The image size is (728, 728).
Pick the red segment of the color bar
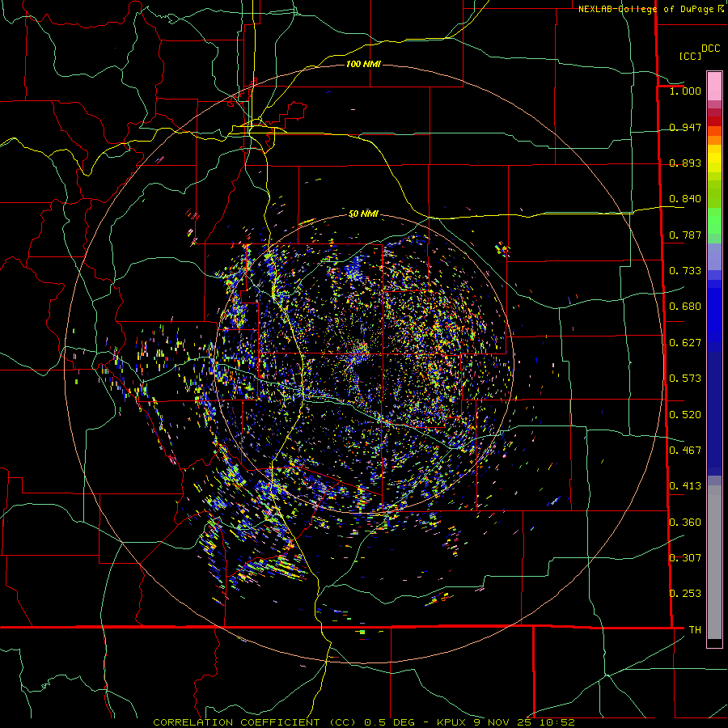click(714, 121)
